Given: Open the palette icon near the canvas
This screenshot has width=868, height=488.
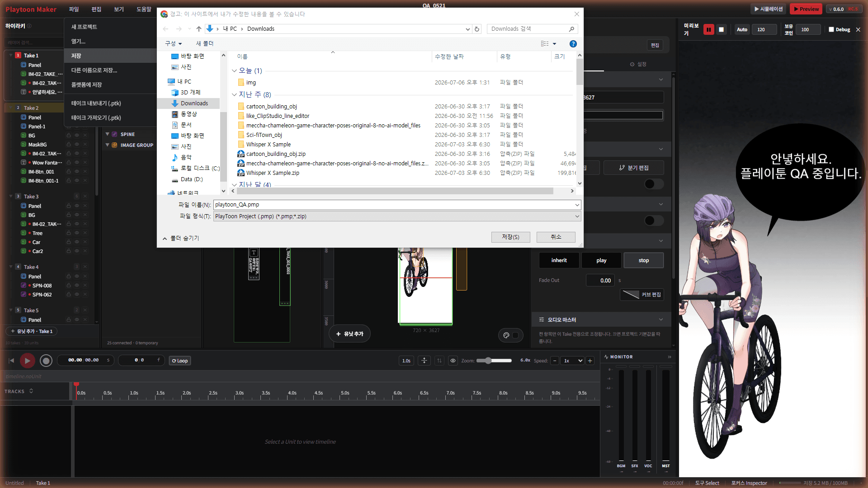Looking at the screenshot, I should (x=506, y=335).
